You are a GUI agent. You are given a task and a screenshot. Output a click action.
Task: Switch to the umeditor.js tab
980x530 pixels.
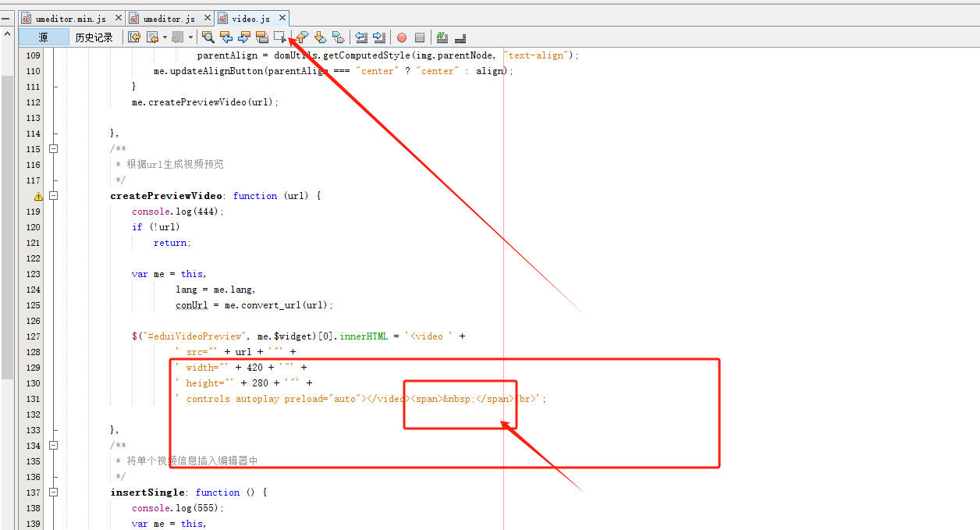click(x=170, y=19)
